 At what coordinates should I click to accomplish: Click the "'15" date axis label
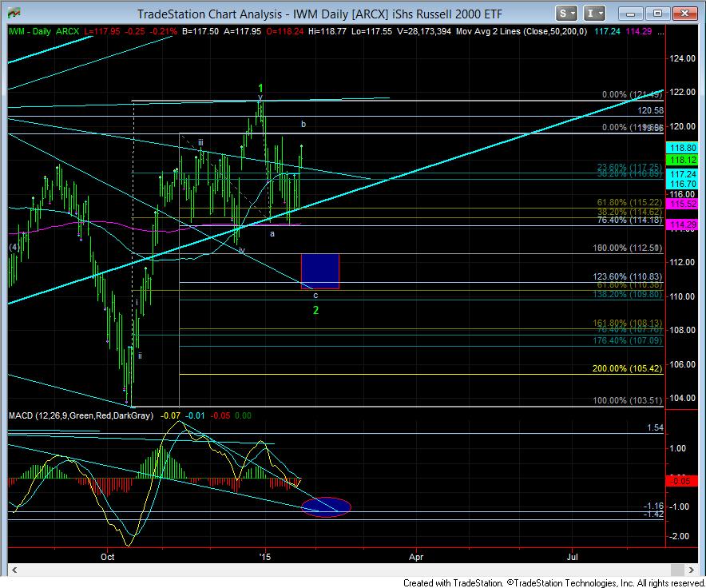tap(265, 557)
